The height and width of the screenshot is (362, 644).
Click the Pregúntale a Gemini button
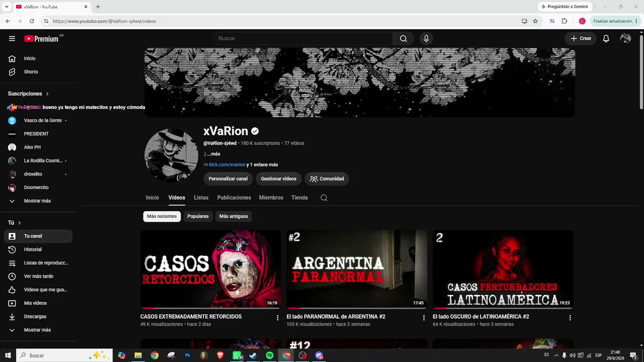tap(564, 7)
